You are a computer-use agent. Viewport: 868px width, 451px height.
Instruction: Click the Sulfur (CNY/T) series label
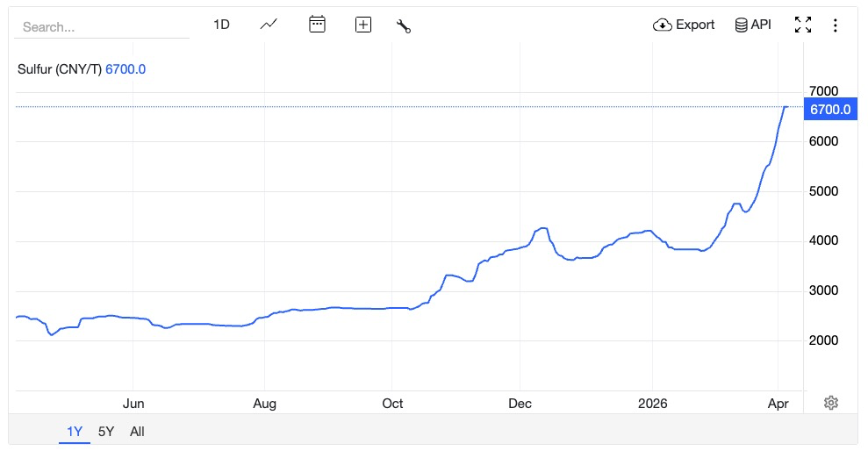point(60,69)
